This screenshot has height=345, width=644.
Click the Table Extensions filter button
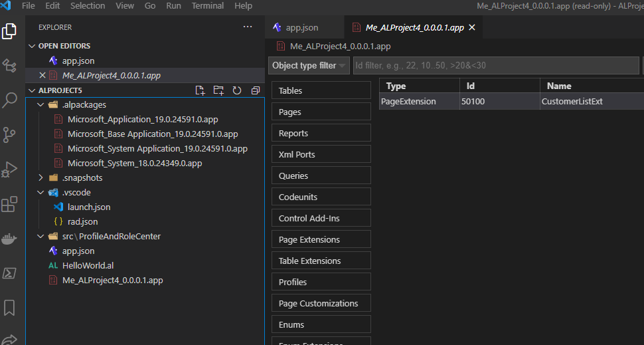click(321, 261)
